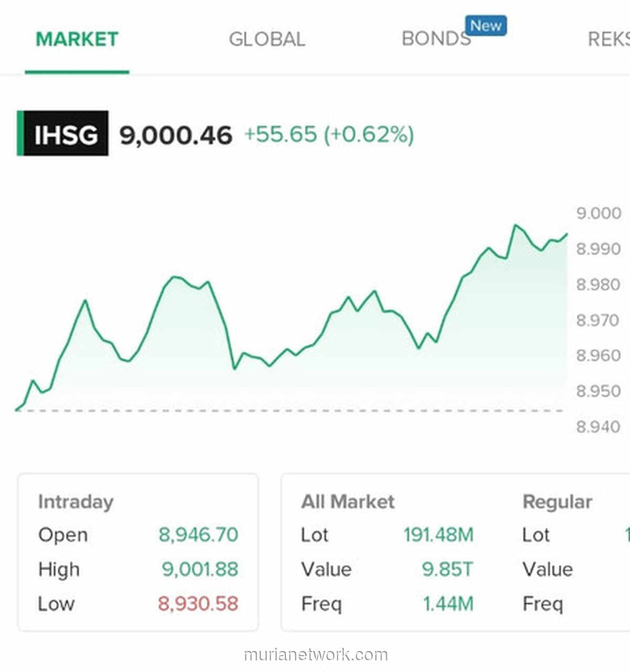Select the IHSG index badge
The width and height of the screenshot is (630, 672).
(x=63, y=134)
